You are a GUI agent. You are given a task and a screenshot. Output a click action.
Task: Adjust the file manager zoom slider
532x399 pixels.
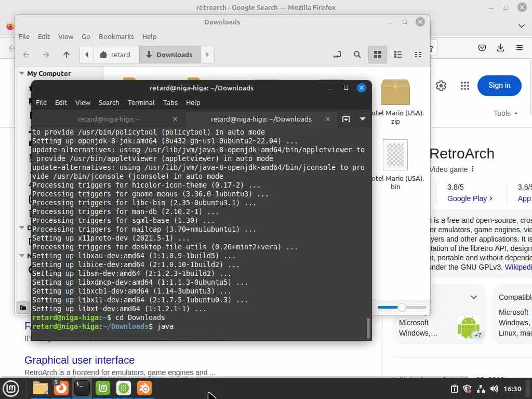tap(402, 308)
